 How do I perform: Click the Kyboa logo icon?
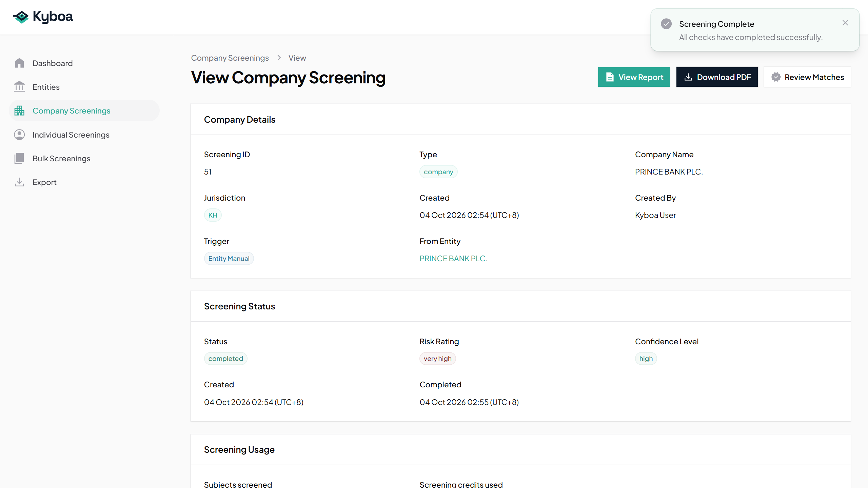[x=21, y=17]
